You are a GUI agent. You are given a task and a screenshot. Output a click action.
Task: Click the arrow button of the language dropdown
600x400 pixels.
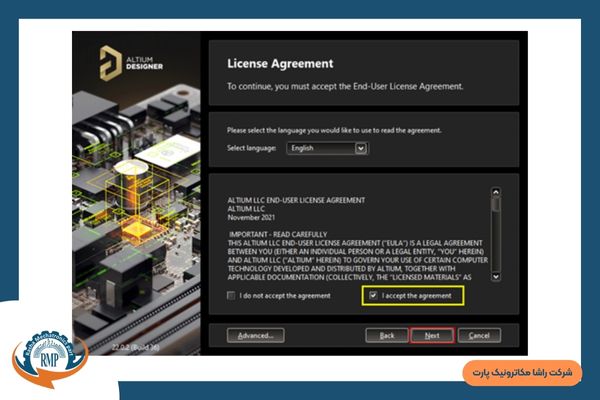[x=361, y=148]
